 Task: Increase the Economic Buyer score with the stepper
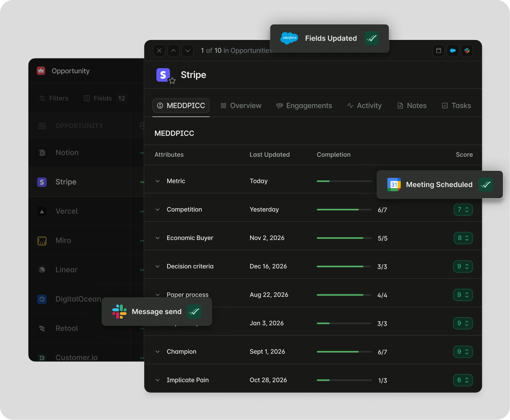(467, 236)
